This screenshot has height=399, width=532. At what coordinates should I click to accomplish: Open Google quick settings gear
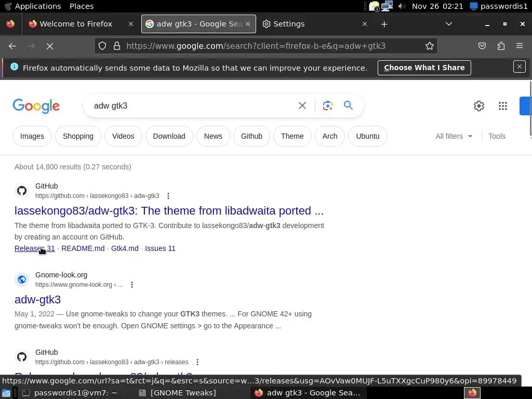[478, 106]
